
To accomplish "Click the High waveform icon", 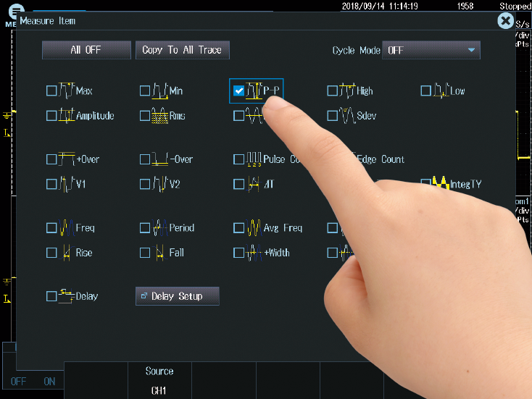I will pos(347,91).
